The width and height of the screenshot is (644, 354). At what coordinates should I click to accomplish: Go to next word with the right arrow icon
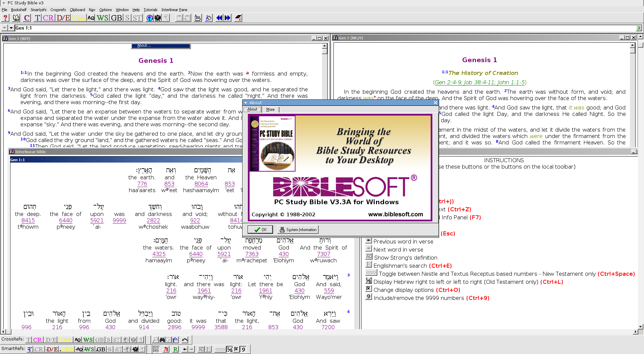tap(191, 349)
